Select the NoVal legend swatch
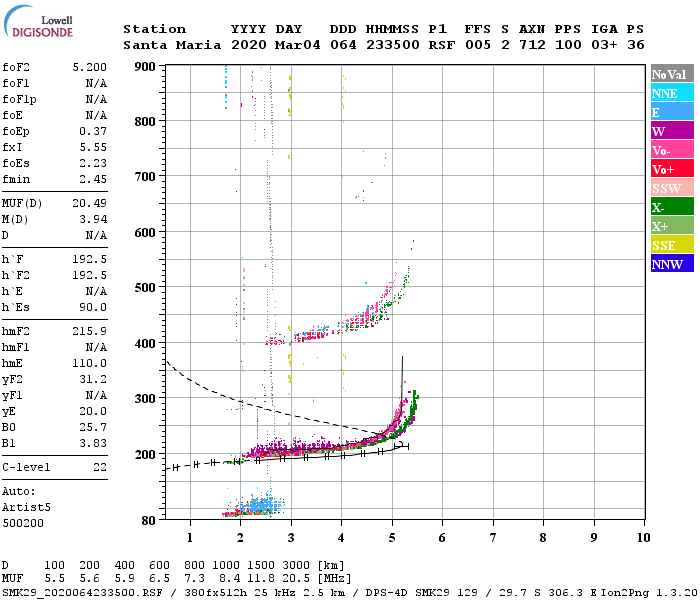This screenshot has height=600, width=700. [x=672, y=74]
